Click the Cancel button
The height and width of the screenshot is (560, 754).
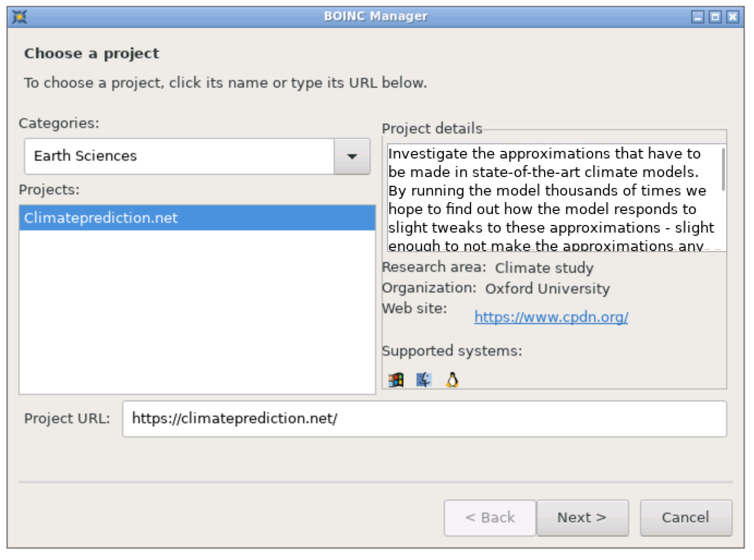(x=686, y=518)
